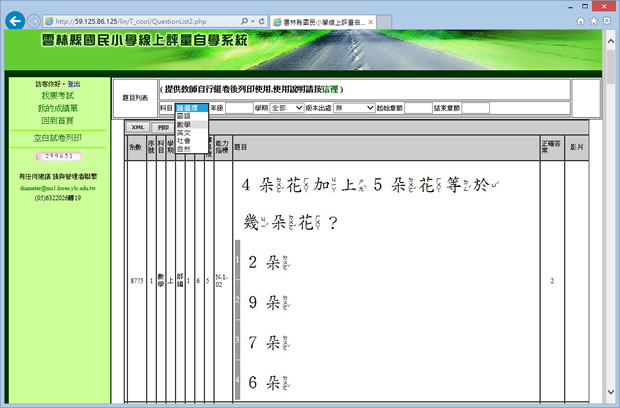This screenshot has height=408, width=620.
Task: Open the 我要考試 link in sidebar
Action: coord(57,96)
